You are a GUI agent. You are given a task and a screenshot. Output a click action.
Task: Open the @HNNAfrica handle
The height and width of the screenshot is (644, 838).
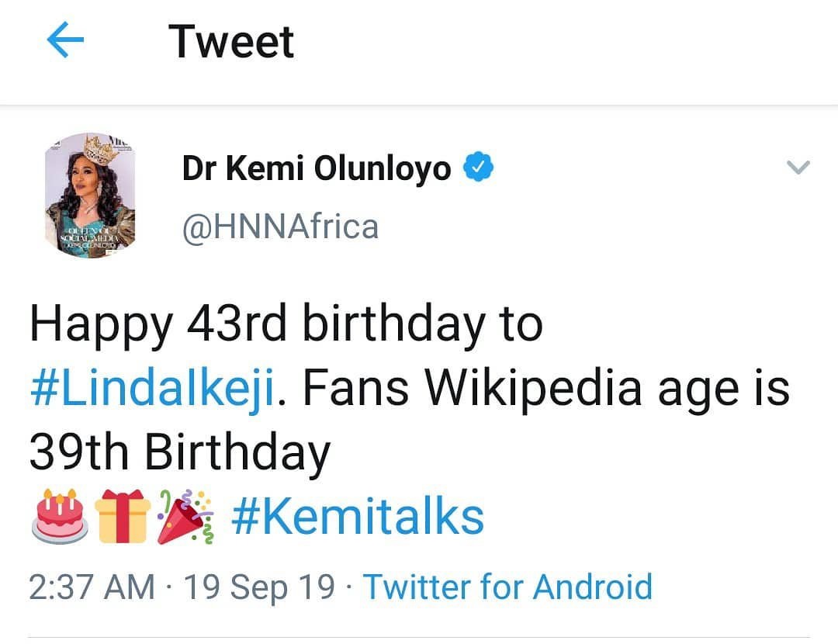point(280,227)
